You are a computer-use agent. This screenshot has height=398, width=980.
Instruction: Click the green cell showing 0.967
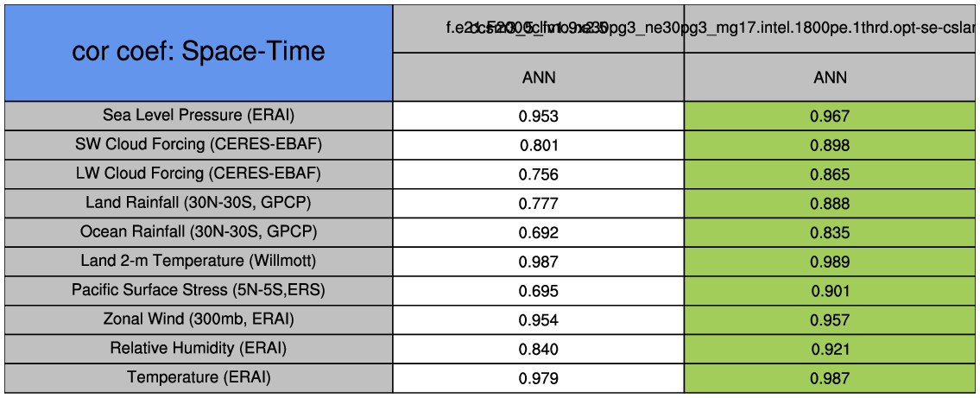click(x=830, y=116)
